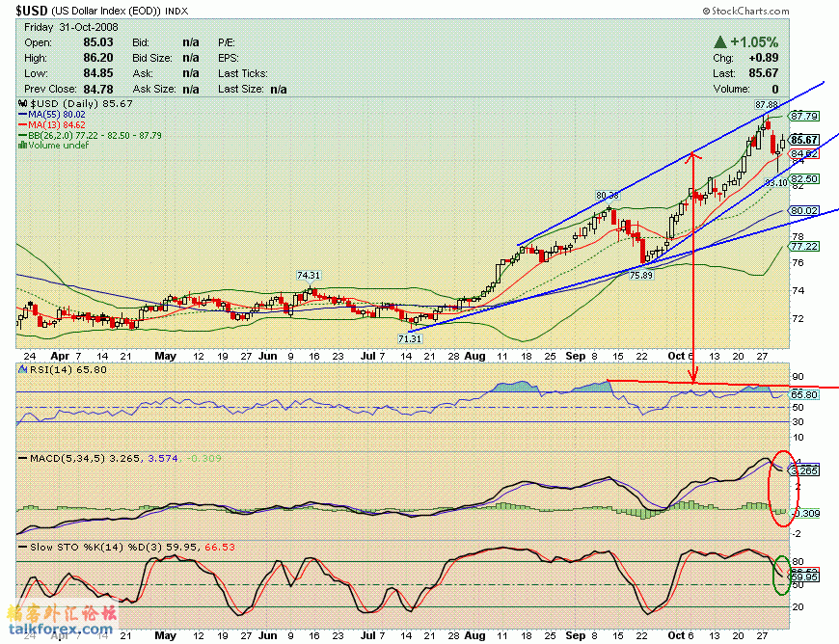The height and width of the screenshot is (644, 839).
Task: Open the StockCharts.com copyright text
Action: tap(745, 11)
